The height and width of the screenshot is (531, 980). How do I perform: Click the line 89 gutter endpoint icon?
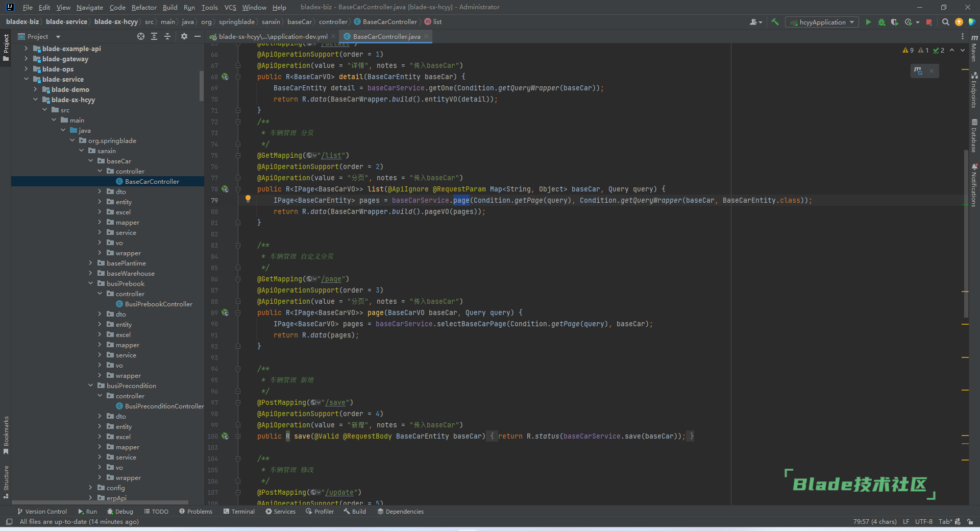pos(225,313)
